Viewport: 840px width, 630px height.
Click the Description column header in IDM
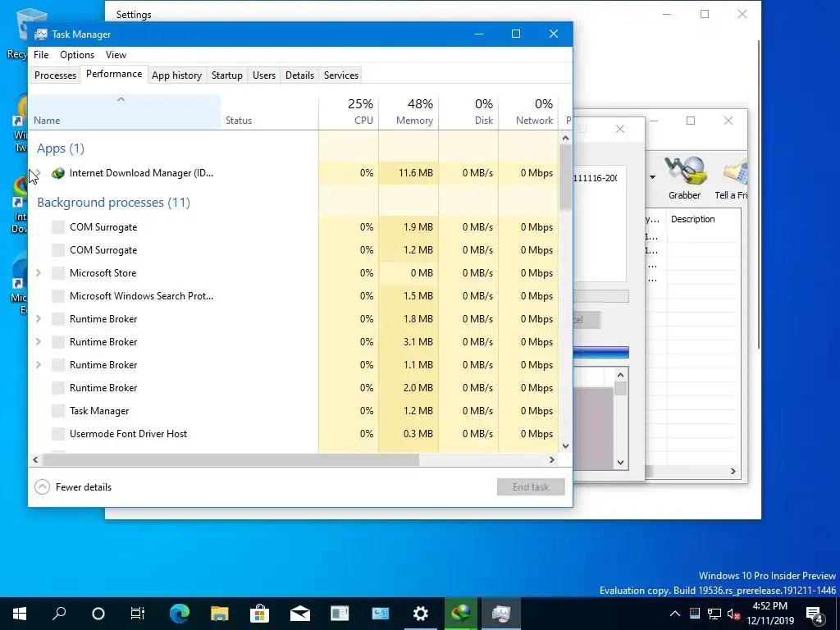[x=703, y=219]
